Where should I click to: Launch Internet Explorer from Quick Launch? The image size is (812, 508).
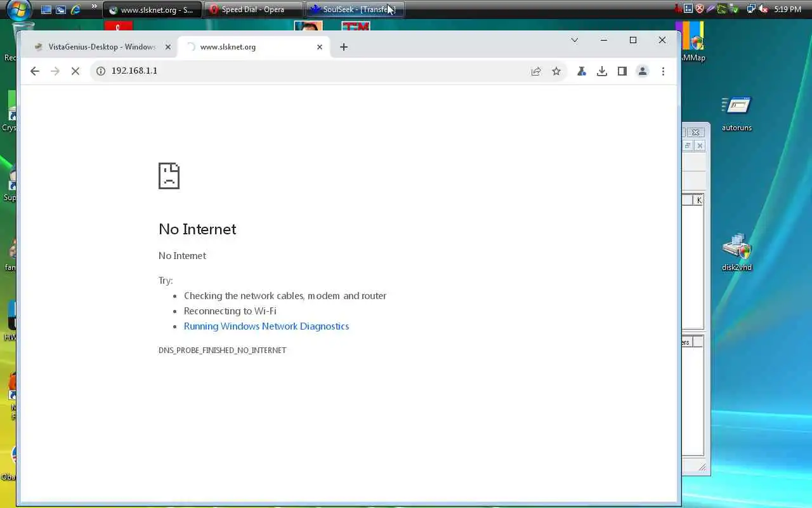(x=75, y=10)
